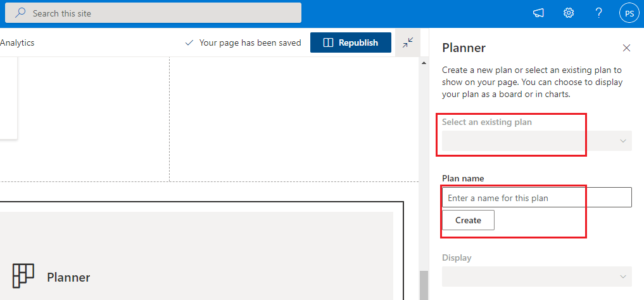Click the checkmark beside the saved message
This screenshot has width=644, height=300.
coord(189,43)
